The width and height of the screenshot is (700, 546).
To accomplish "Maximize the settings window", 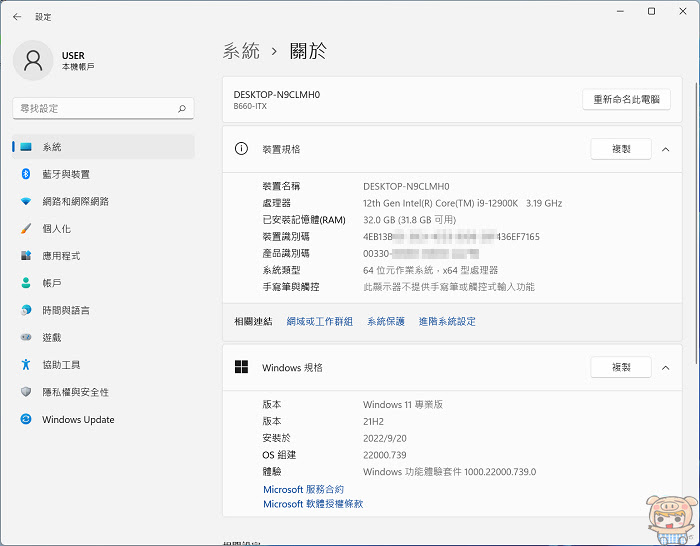I will 651,11.
